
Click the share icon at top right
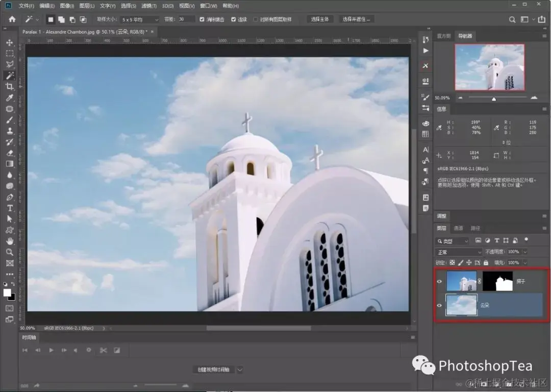pyautogui.click(x=541, y=20)
